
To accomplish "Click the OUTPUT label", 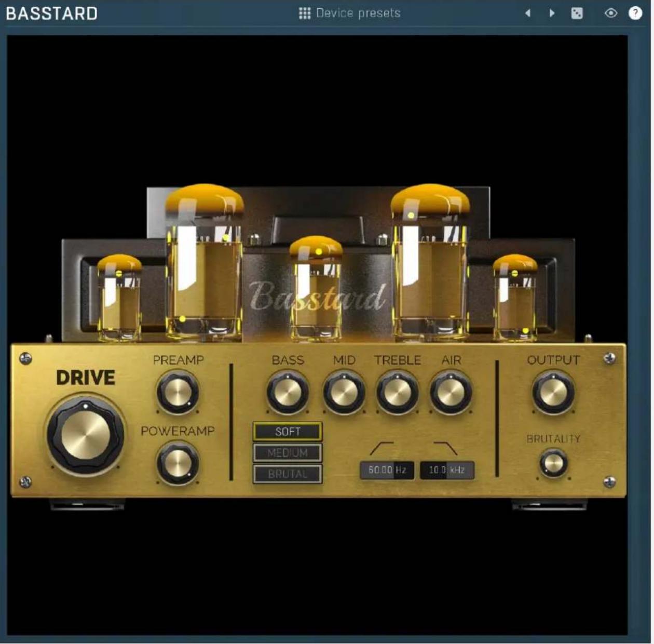I will [553, 360].
